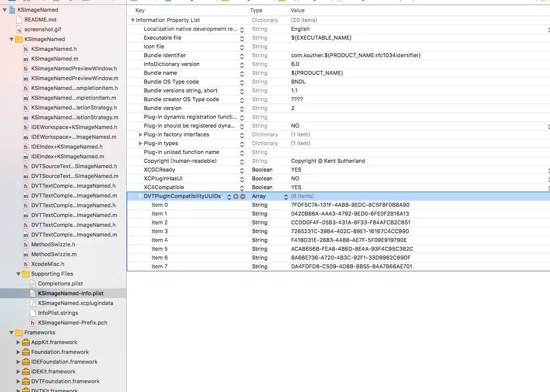Click the InfoPlist.strings file icon
The width and height of the screenshot is (550, 392).
pos(33,313)
